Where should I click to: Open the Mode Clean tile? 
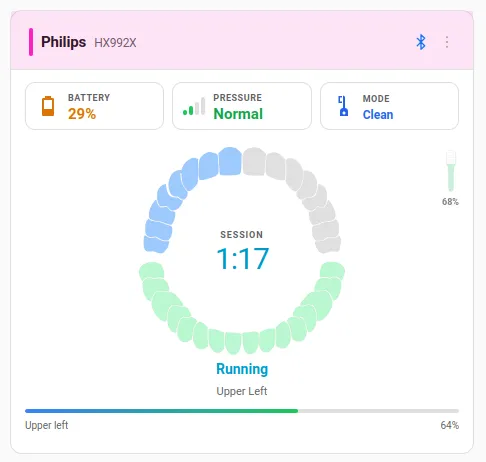389,106
